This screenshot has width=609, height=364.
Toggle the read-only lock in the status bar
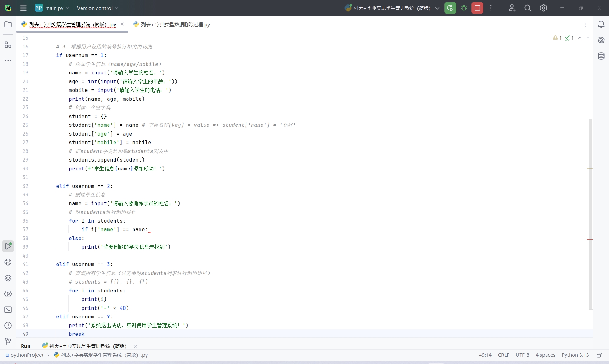[x=599, y=355]
